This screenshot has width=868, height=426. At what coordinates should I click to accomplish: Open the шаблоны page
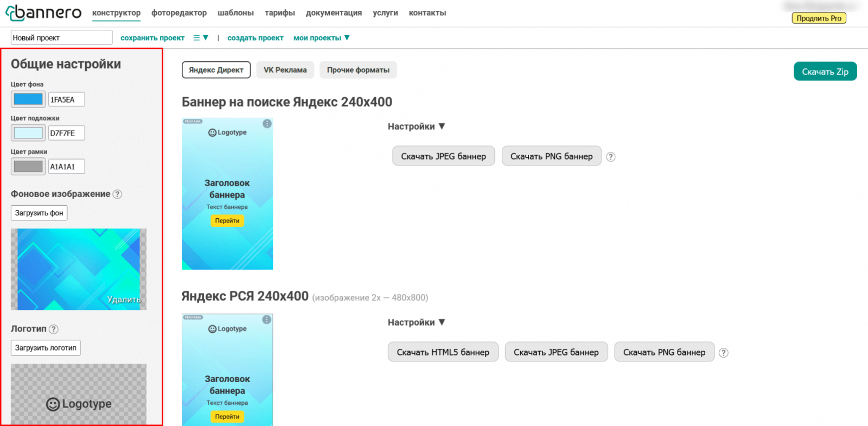[235, 13]
